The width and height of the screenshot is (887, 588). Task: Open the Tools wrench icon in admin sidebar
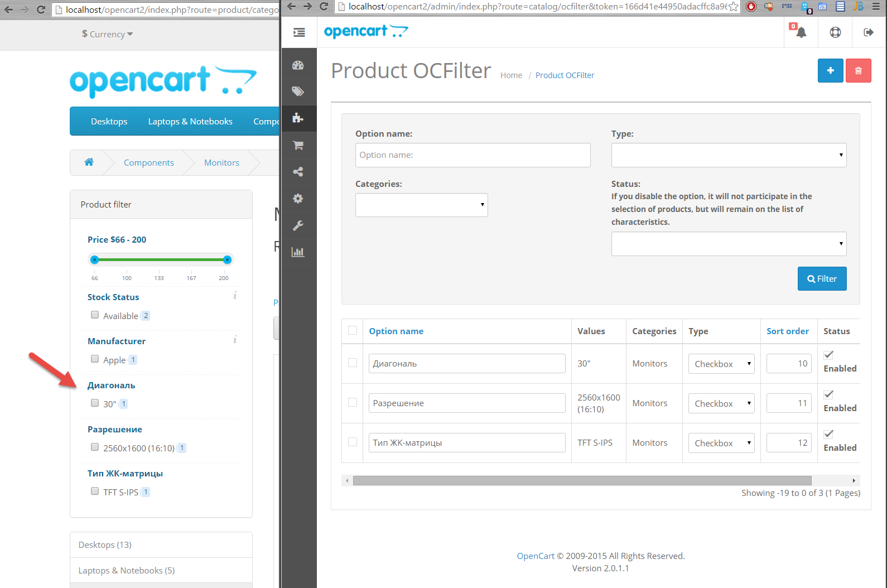click(x=298, y=225)
